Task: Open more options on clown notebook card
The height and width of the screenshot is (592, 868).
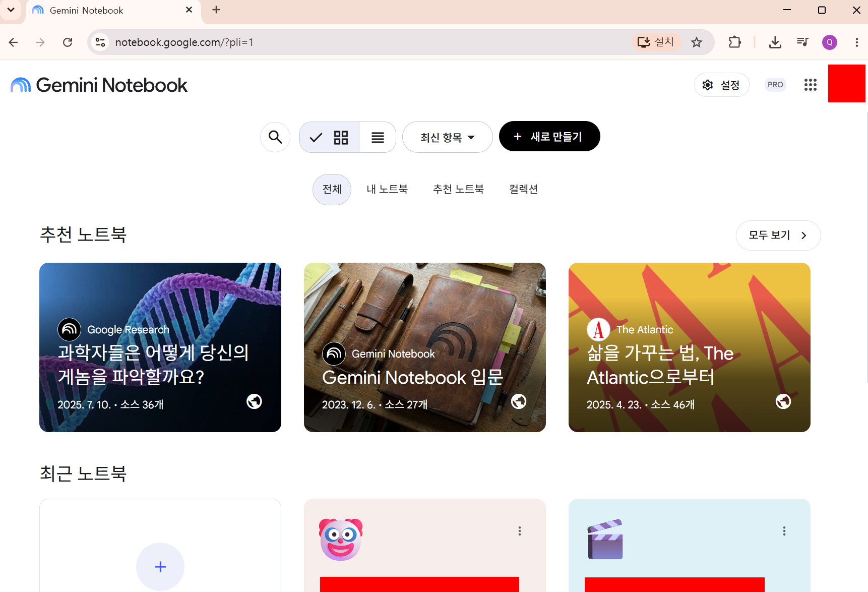Action: (520, 531)
